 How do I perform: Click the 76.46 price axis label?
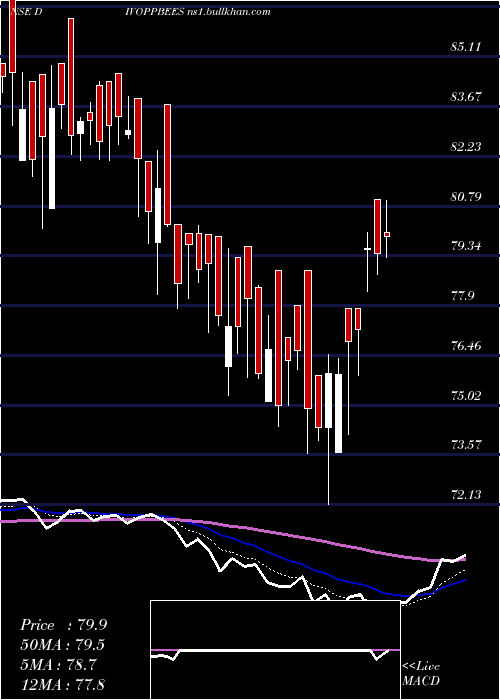(x=466, y=345)
